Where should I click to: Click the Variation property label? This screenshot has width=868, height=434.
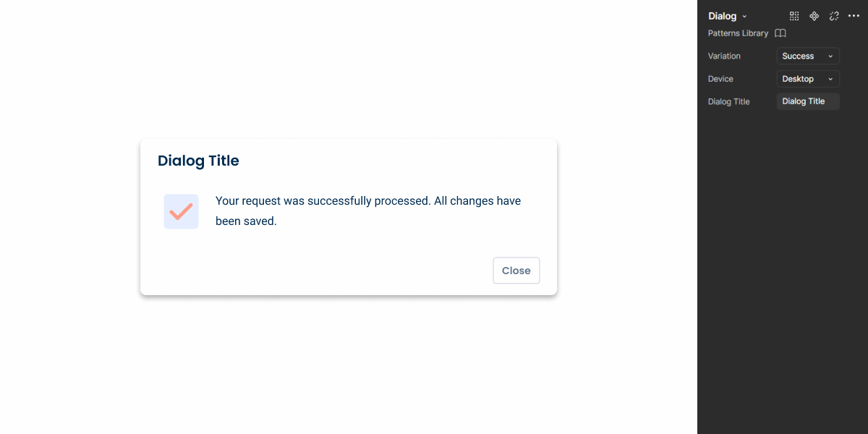click(724, 56)
